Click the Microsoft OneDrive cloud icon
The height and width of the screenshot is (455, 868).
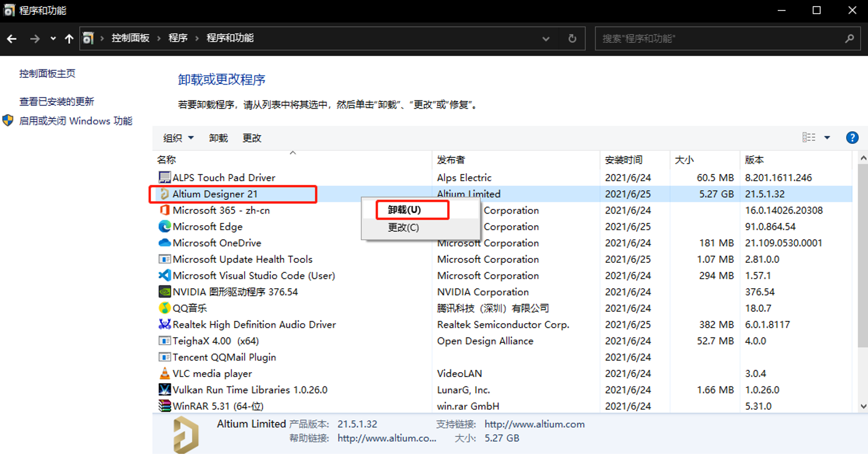pos(164,243)
